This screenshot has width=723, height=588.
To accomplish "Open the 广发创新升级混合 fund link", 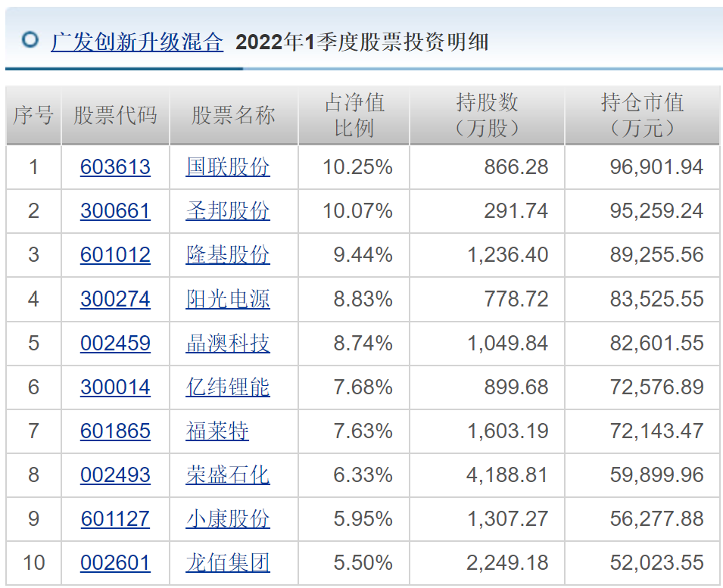I will click(x=137, y=42).
